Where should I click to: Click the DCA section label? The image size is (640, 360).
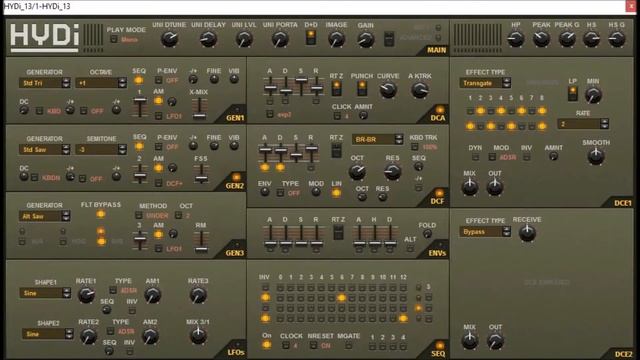click(438, 118)
